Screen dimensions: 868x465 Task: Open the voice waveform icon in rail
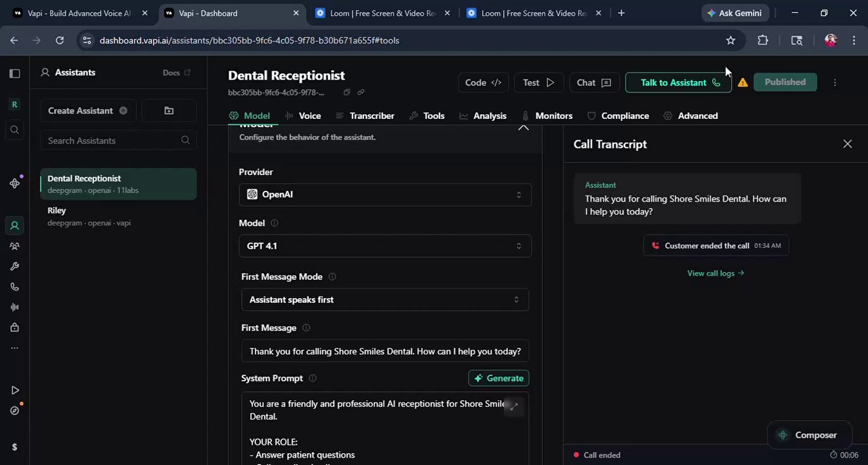coord(14,308)
